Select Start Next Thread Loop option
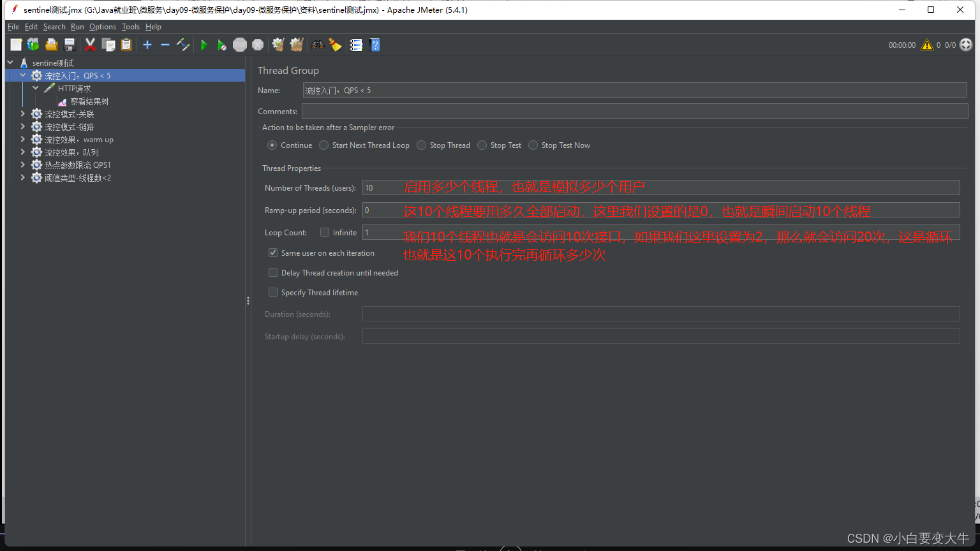Viewport: 980px width, 551px height. pos(324,145)
